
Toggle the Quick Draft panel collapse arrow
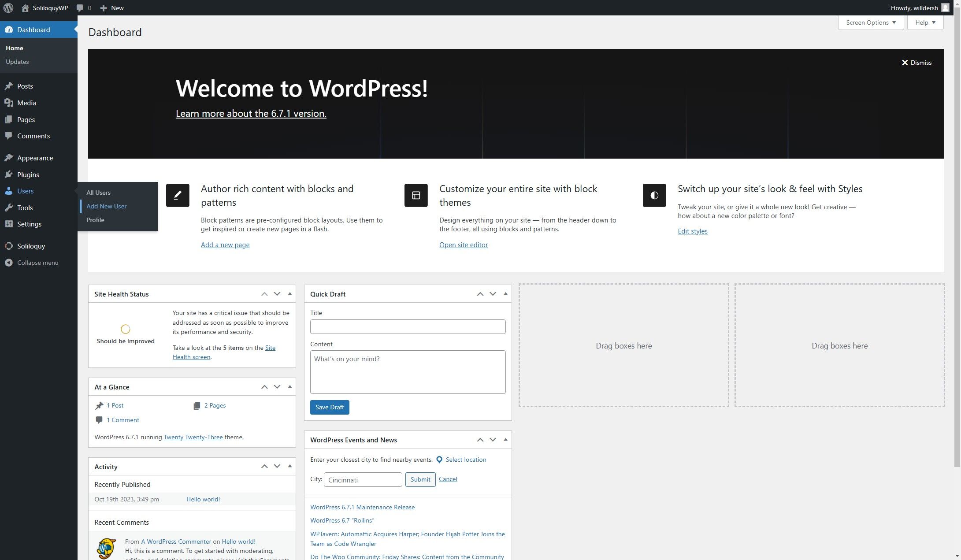pyautogui.click(x=505, y=294)
